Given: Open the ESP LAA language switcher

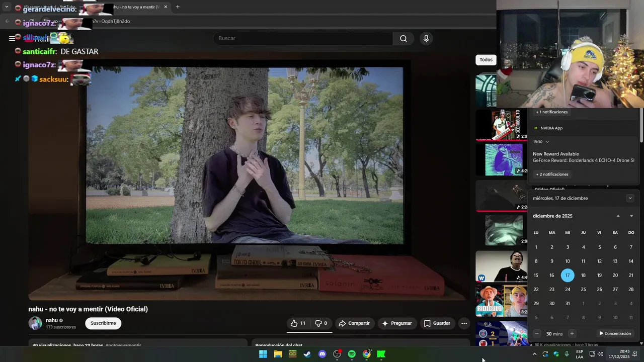Looking at the screenshot, I should click(x=580, y=354).
